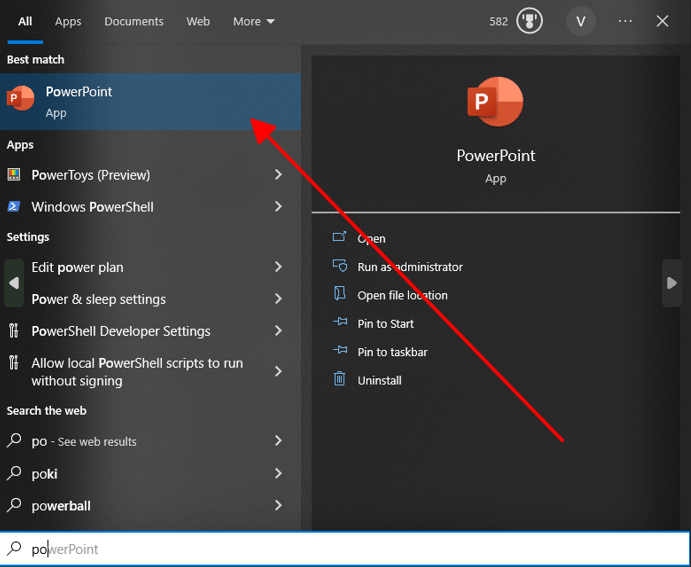Click Pin to Start option
The width and height of the screenshot is (691, 567).
385,324
